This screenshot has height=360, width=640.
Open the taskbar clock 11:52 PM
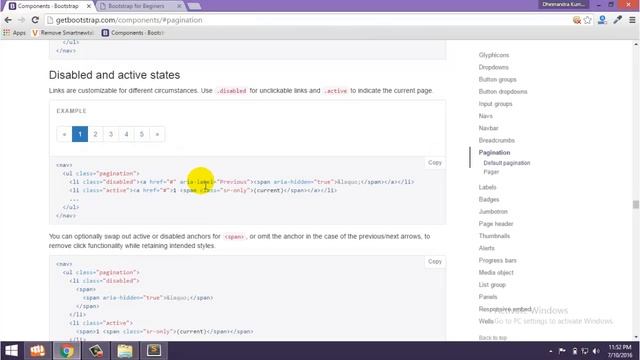click(x=620, y=351)
